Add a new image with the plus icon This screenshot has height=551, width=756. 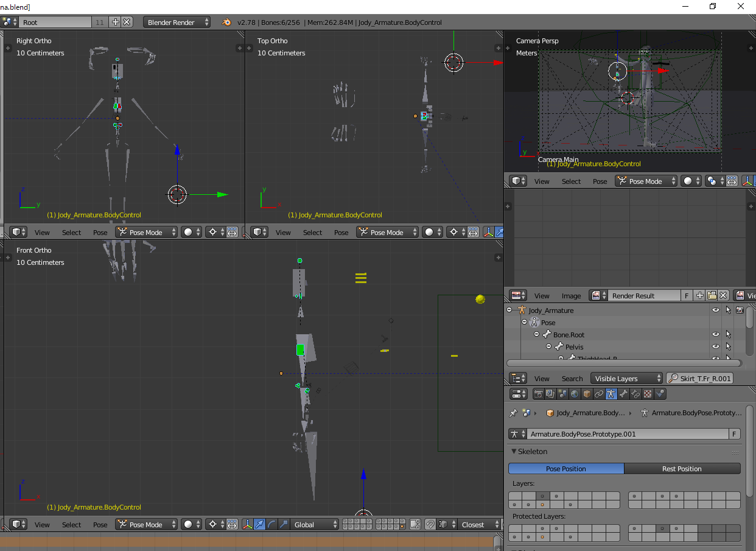point(700,295)
